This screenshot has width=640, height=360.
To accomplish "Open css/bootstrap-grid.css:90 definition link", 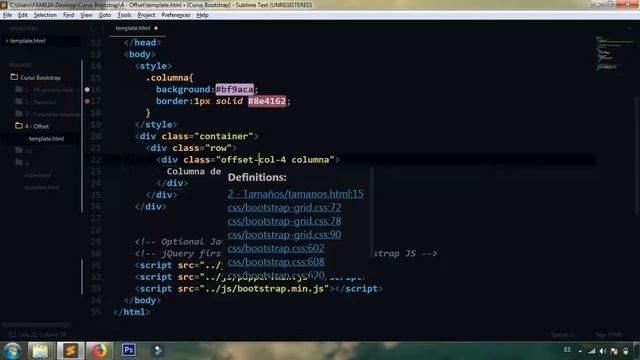I will pos(284,235).
